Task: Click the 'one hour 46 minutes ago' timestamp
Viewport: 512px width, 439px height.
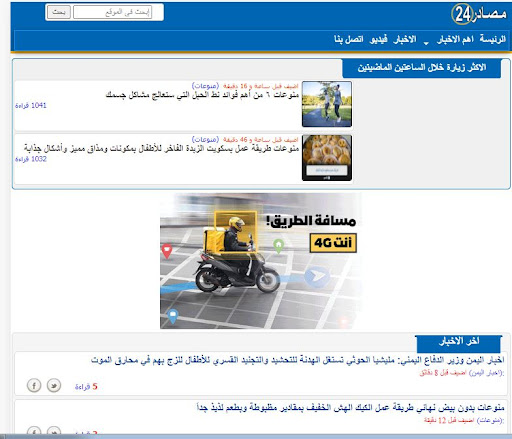Action: pyautogui.click(x=261, y=139)
